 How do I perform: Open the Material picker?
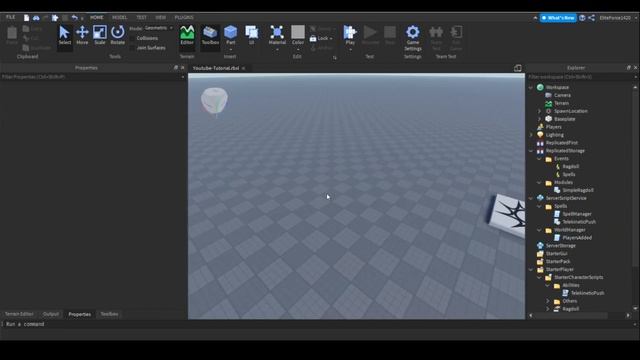277,36
